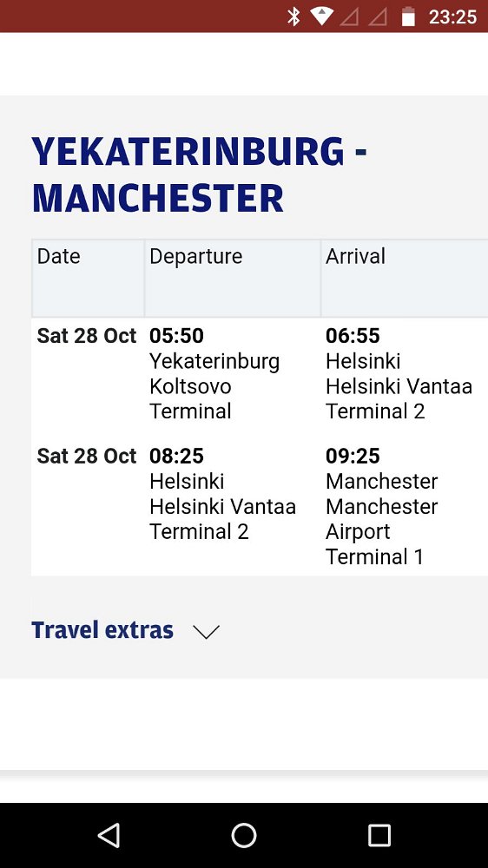The width and height of the screenshot is (488, 868).
Task: Select the Departure column header
Action: pyautogui.click(x=233, y=278)
